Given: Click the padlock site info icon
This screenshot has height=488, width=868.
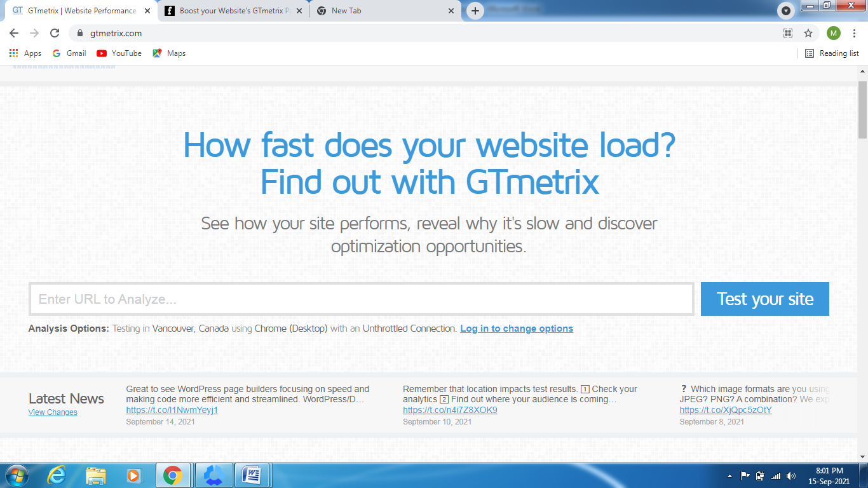Looking at the screenshot, I should tap(80, 33).
